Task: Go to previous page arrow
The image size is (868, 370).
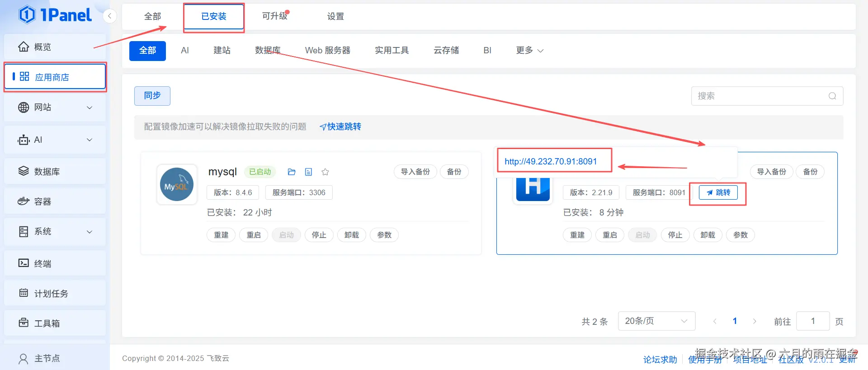Action: [715, 321]
